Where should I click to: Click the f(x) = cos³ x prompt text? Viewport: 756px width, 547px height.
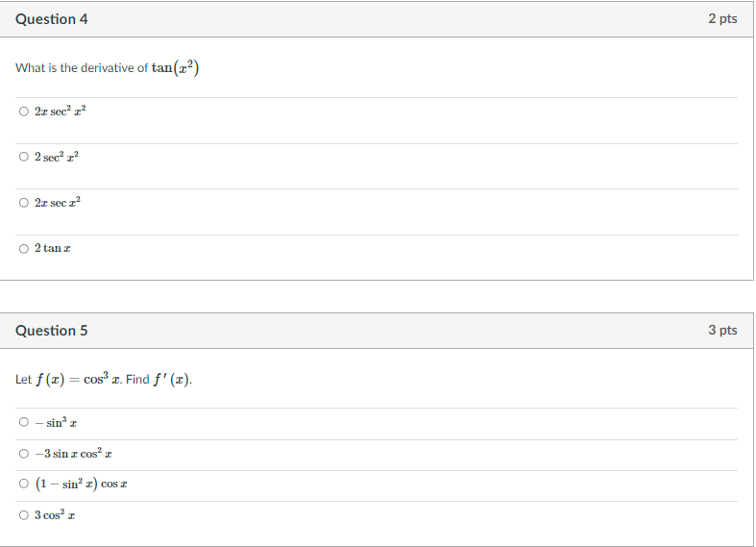tap(77, 379)
